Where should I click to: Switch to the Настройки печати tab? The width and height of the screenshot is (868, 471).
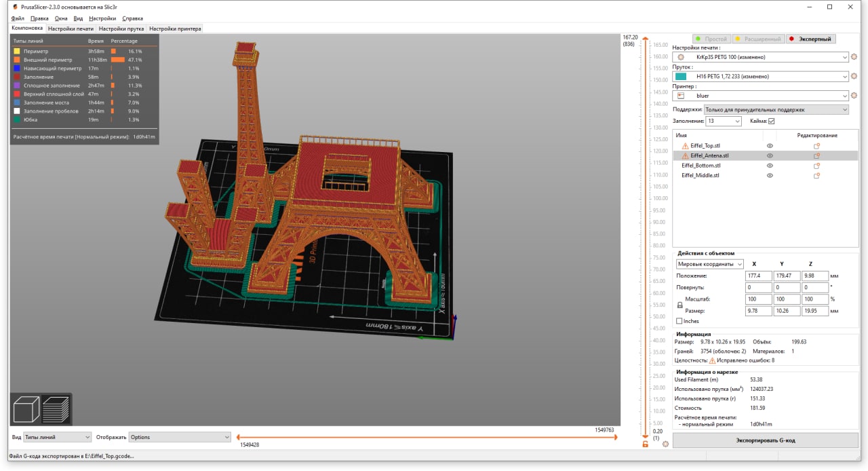coord(71,29)
